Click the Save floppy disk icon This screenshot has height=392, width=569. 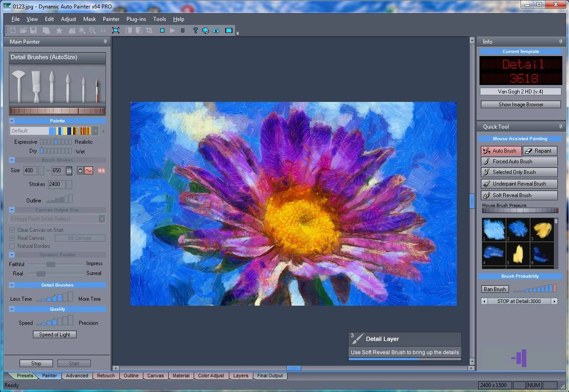point(33,30)
